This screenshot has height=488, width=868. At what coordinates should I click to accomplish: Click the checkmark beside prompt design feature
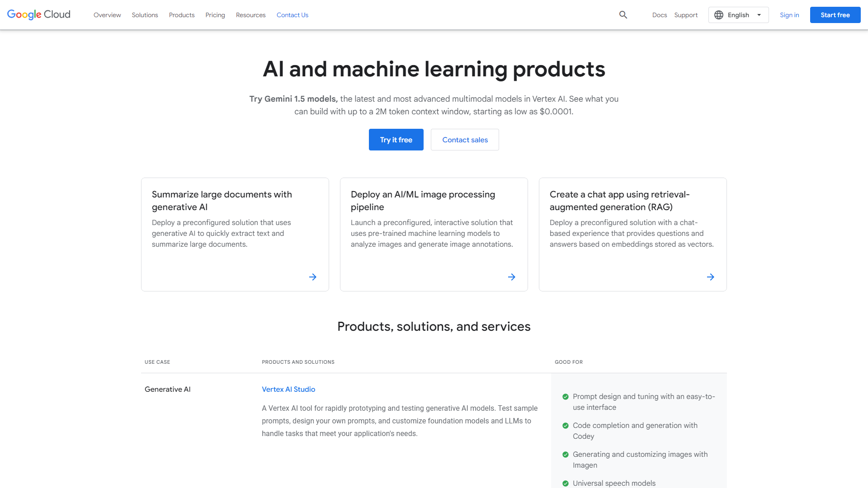pyautogui.click(x=566, y=396)
